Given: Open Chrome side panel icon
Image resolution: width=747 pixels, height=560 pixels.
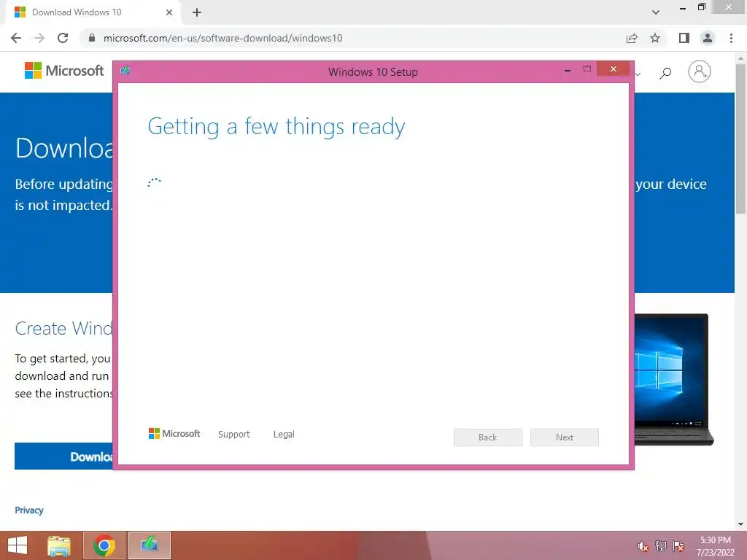Looking at the screenshot, I should click(684, 38).
